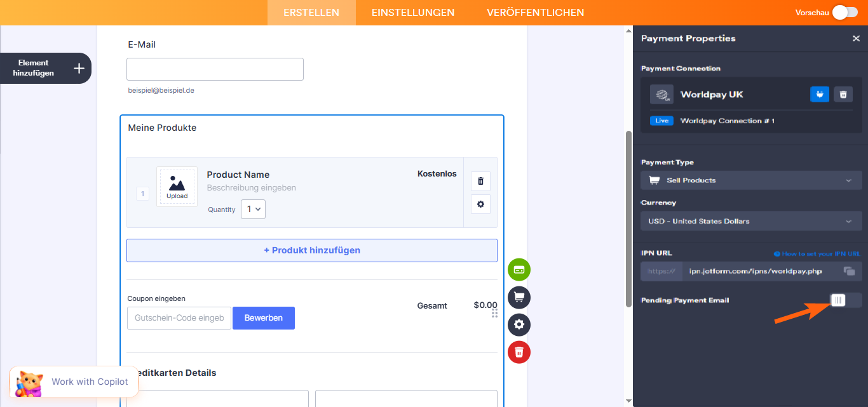Screen dimensions: 868x407
Task: Click the blue plug icon next to Worldpay UK
Action: pos(820,94)
